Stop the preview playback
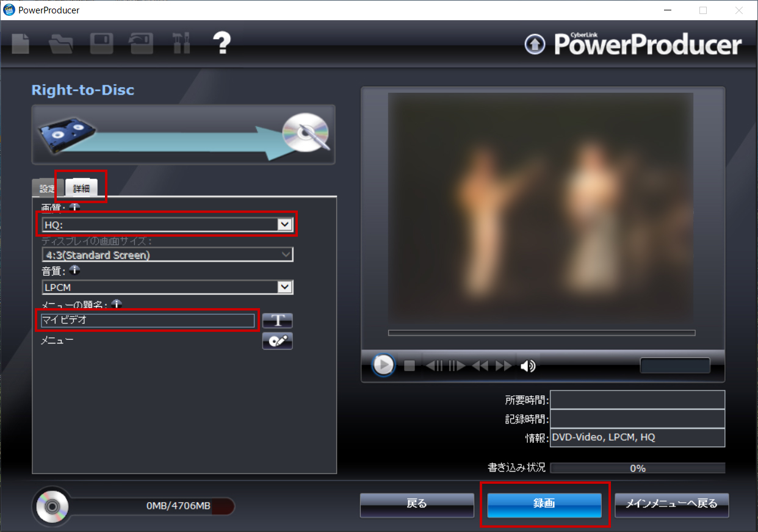Image resolution: width=758 pixels, height=532 pixels. 410,365
